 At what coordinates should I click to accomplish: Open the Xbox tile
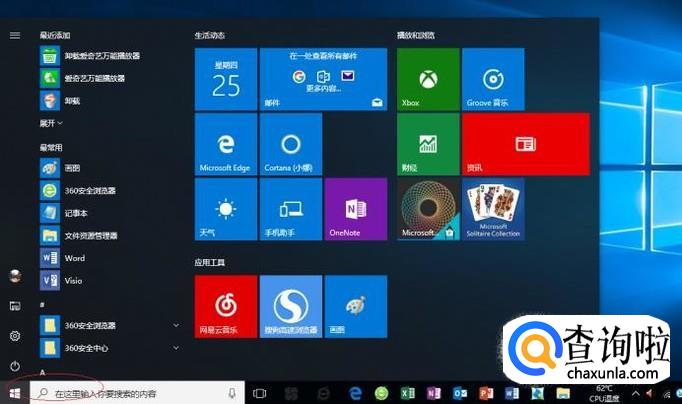click(427, 78)
